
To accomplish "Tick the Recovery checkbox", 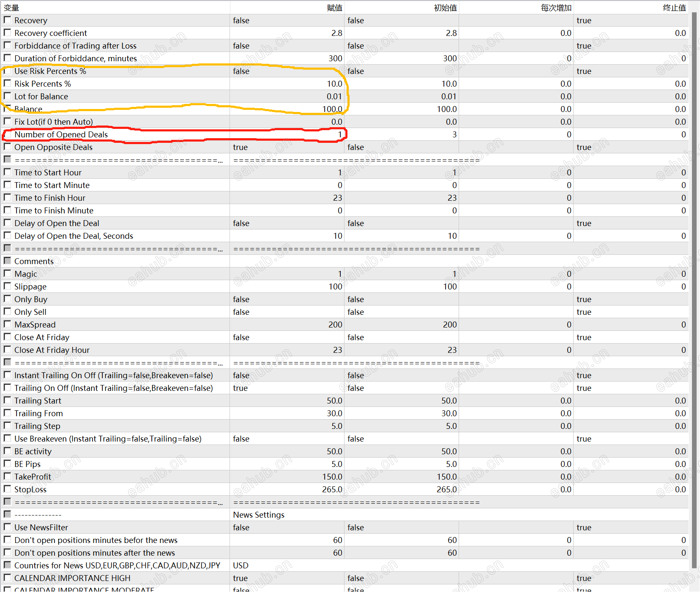I will tap(7, 20).
